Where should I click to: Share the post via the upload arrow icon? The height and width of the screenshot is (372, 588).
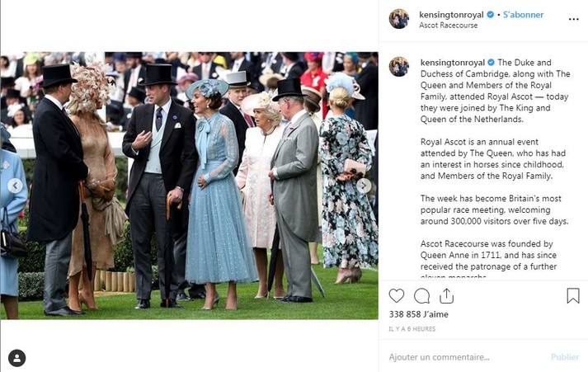[446, 296]
